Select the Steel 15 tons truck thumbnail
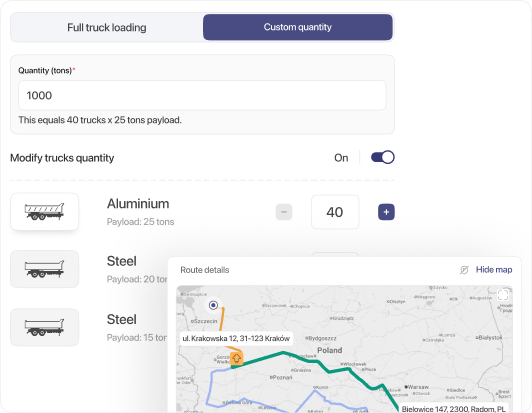 44,327
